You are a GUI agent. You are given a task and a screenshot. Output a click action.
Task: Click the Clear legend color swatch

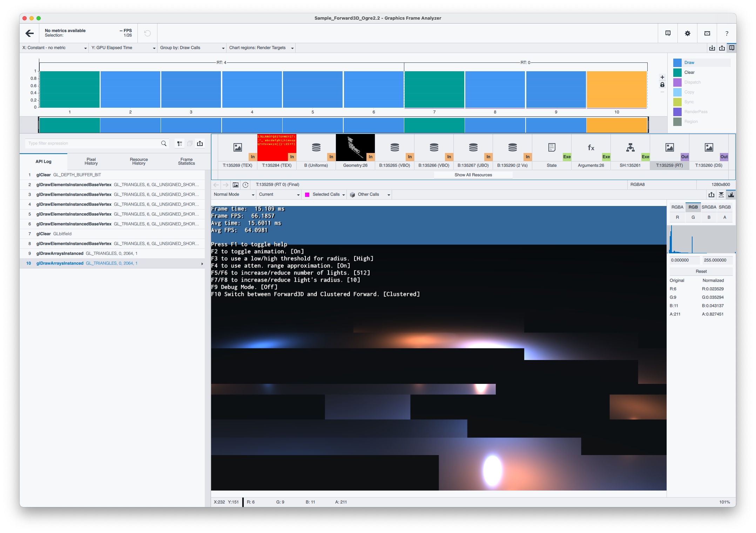click(677, 73)
